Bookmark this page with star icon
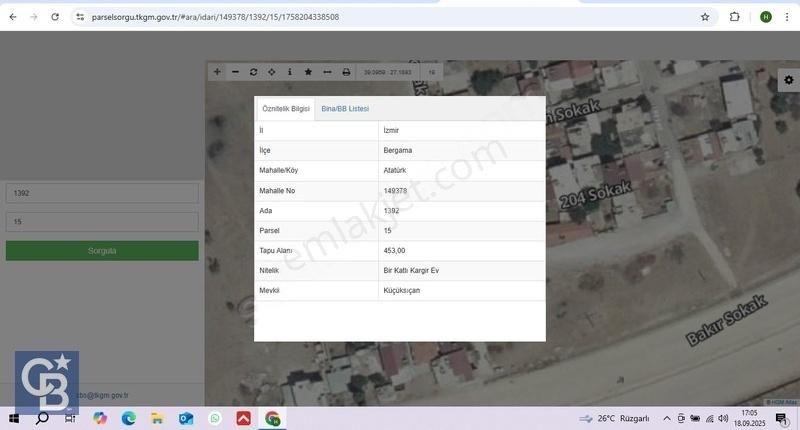The height and width of the screenshot is (430, 800). pyautogui.click(x=705, y=17)
